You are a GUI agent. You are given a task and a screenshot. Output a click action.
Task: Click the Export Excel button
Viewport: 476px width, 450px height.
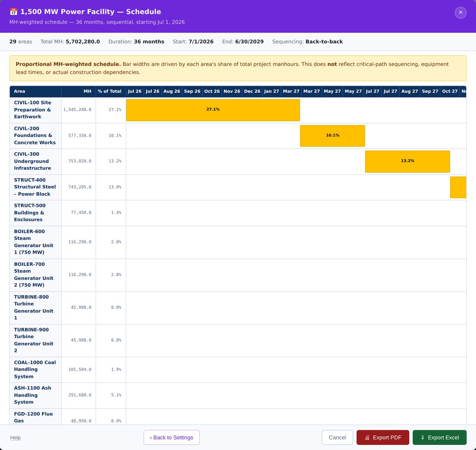coord(439,437)
